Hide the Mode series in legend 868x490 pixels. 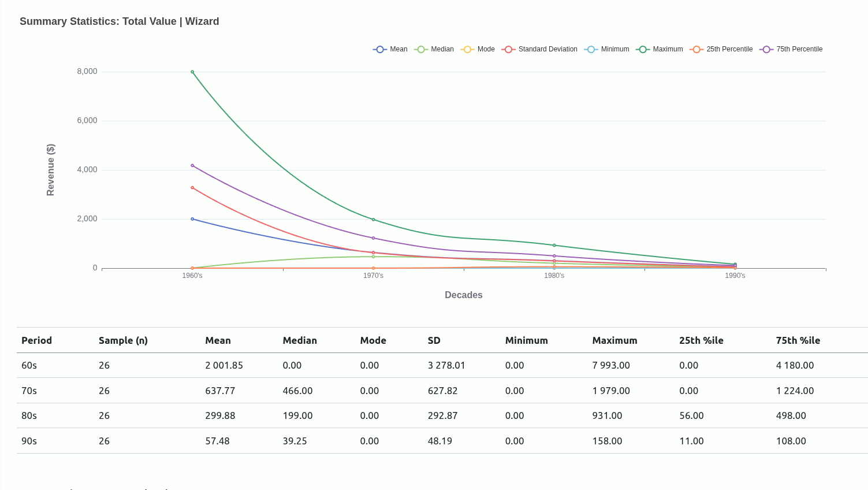pyautogui.click(x=467, y=50)
